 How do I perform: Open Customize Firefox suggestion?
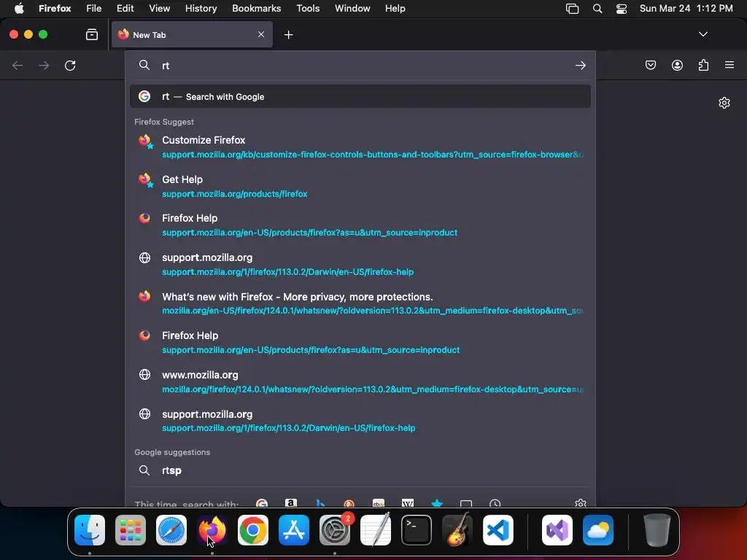coord(360,147)
